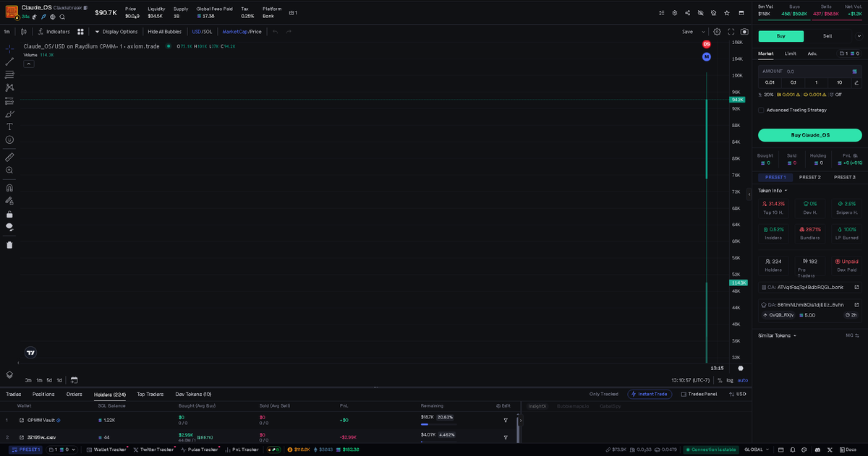Viewport: 868px width, 456px height.
Task: Open the Dev Tokens (10) tab
Action: tap(193, 394)
